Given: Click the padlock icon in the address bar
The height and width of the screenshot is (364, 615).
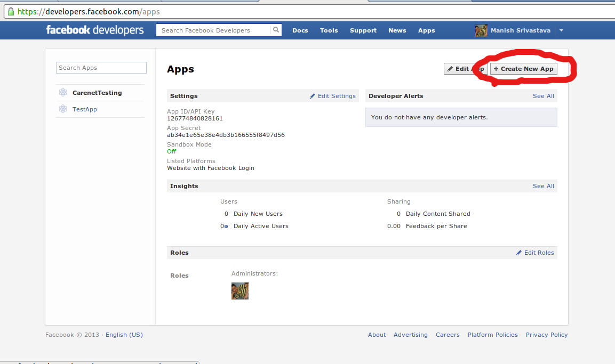Looking at the screenshot, I should click(x=10, y=11).
